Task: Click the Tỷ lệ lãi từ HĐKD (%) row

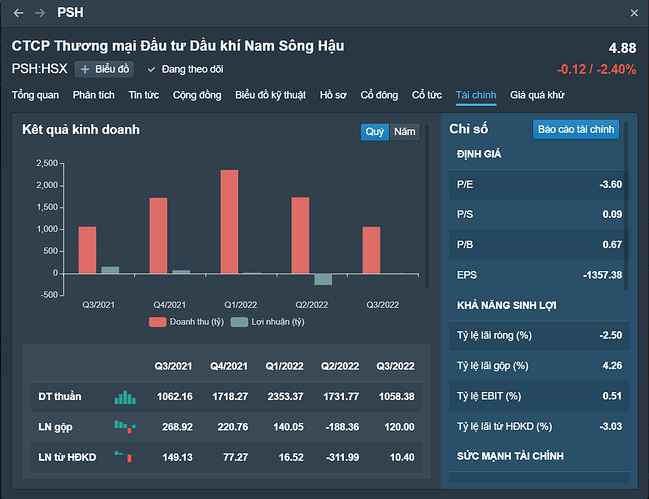Action: coord(539,426)
